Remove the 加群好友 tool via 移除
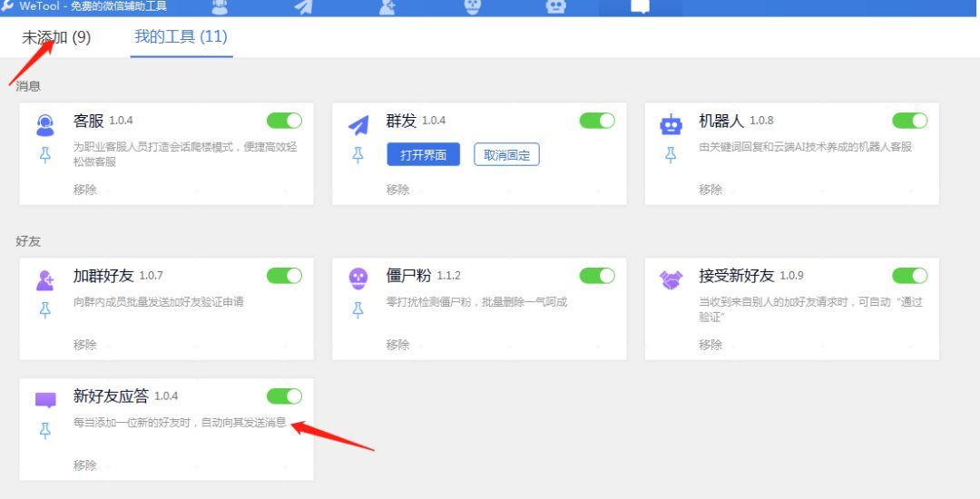This screenshot has width=980, height=499. point(85,345)
